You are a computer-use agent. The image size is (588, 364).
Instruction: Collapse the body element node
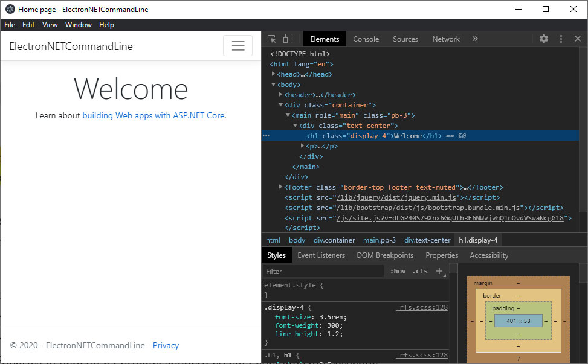click(273, 85)
